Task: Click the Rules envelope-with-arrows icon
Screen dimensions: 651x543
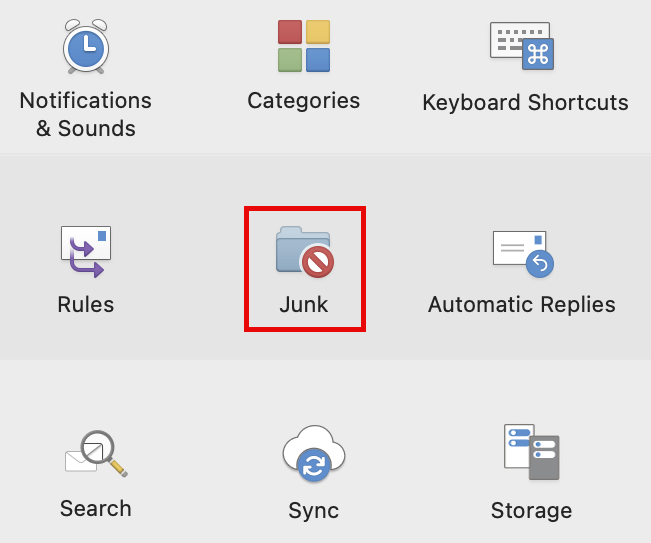Action: pyautogui.click(x=85, y=250)
